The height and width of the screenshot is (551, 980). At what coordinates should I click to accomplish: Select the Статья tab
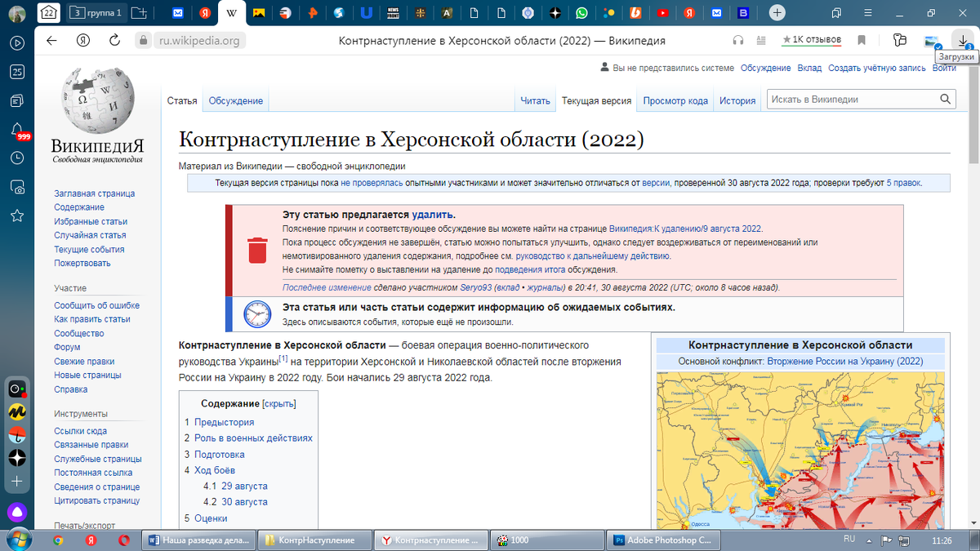pyautogui.click(x=182, y=100)
